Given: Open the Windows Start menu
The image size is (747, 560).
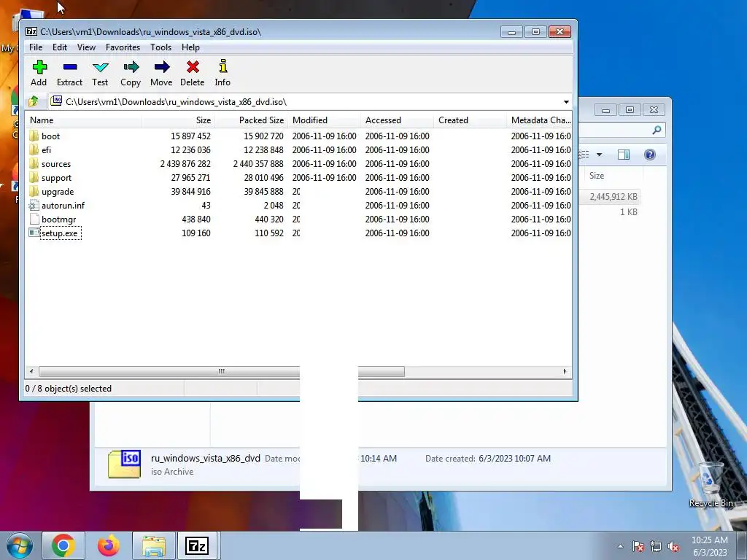Looking at the screenshot, I should coord(19,545).
